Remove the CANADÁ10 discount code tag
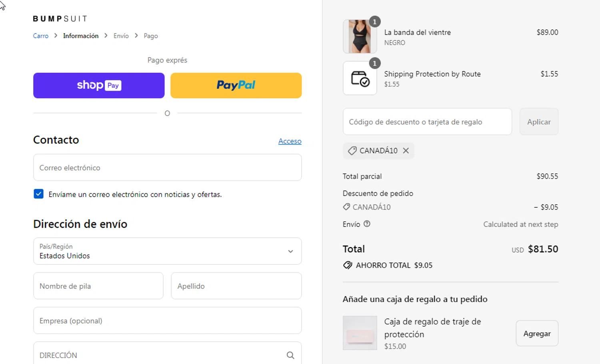Screen dimensions: 600x364 (406, 151)
